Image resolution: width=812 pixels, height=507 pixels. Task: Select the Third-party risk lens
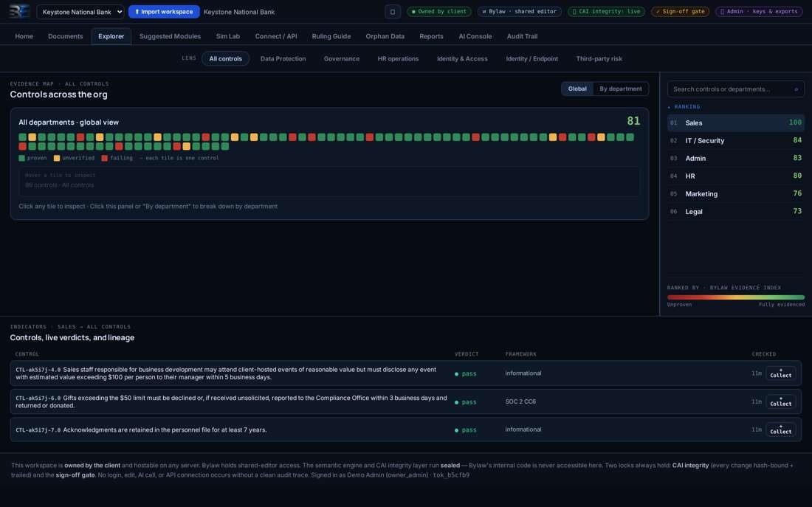599,58
